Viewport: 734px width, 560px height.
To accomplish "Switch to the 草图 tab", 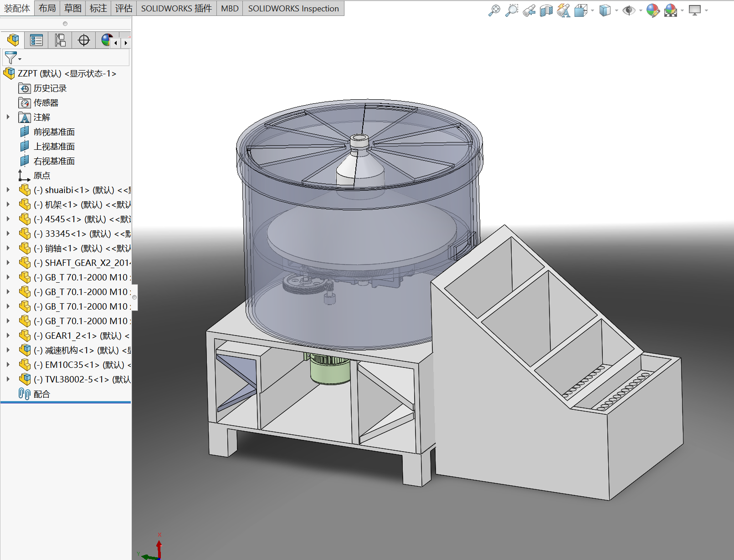I will tap(73, 8).
